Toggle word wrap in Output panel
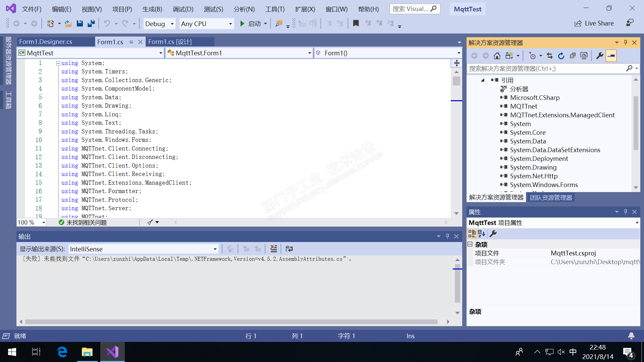 (289, 249)
